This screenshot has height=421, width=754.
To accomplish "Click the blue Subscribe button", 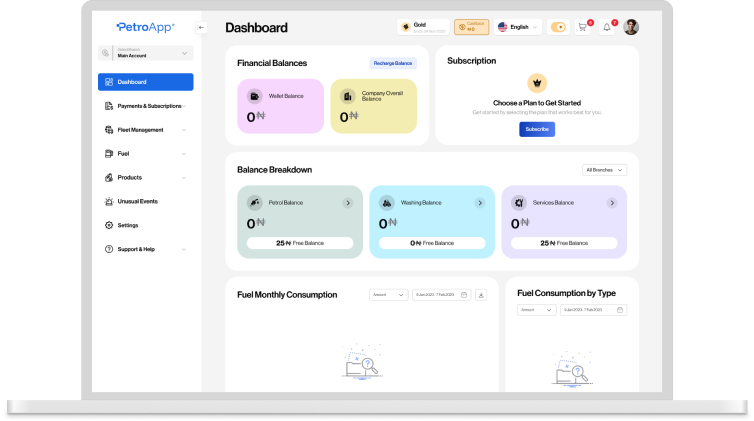I will pos(537,129).
